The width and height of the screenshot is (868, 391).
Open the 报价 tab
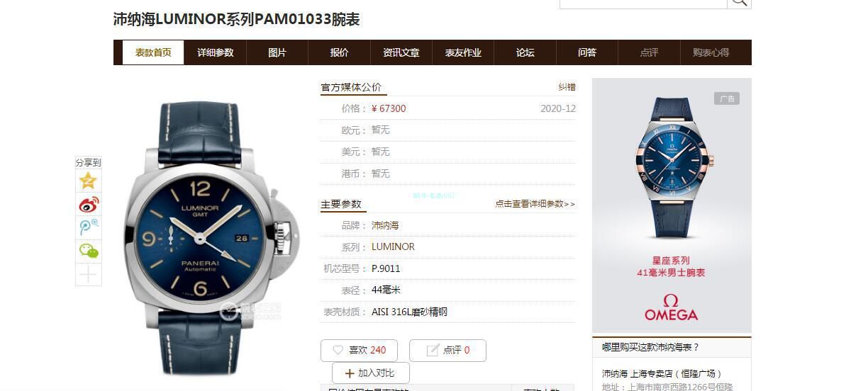point(340,52)
